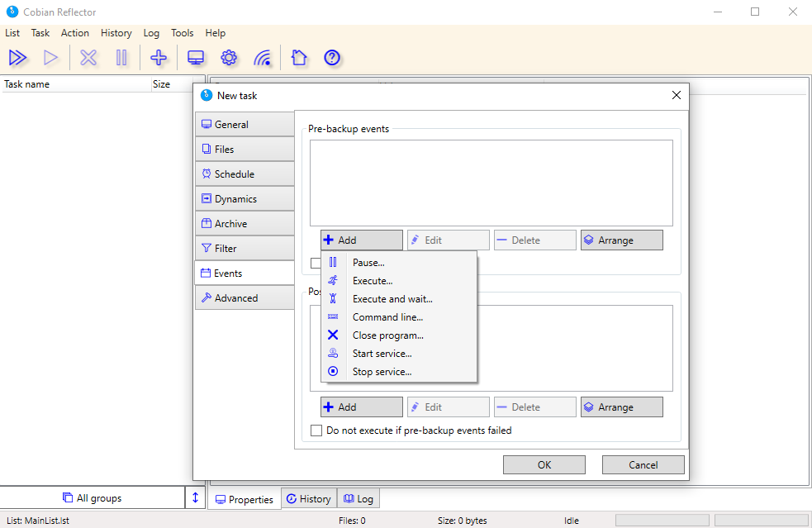Switch to the Dynamics tab
This screenshot has width=812, height=528.
(245, 199)
